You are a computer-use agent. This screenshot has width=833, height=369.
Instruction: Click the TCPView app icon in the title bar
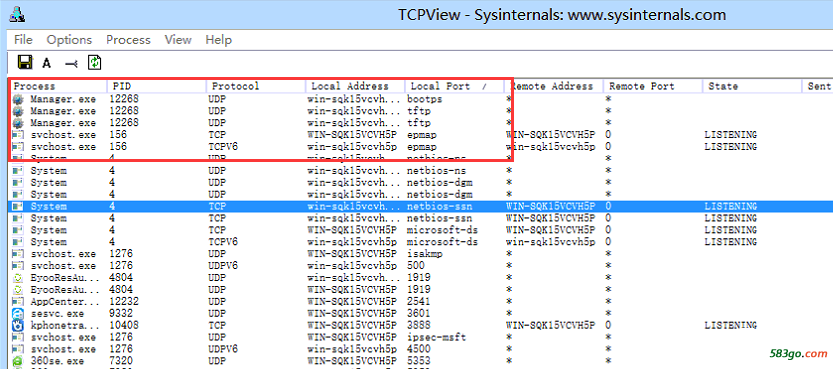[18, 14]
